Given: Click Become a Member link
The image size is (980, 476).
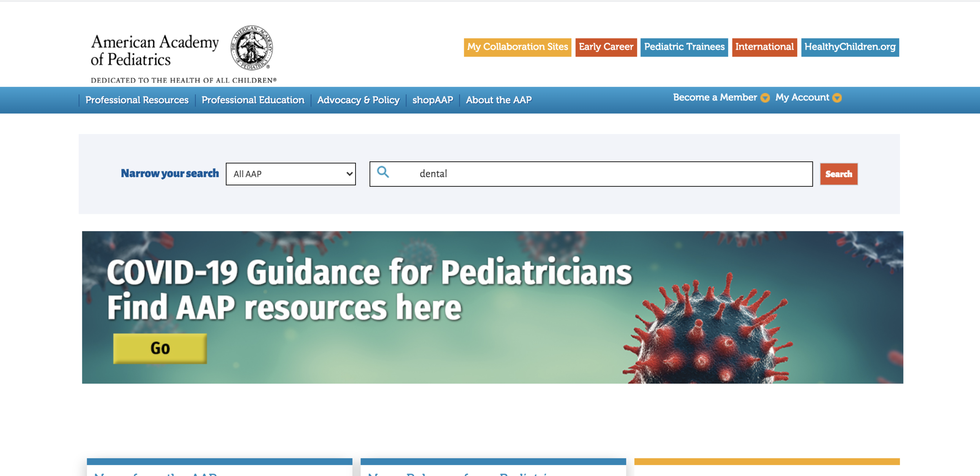Looking at the screenshot, I should point(715,98).
